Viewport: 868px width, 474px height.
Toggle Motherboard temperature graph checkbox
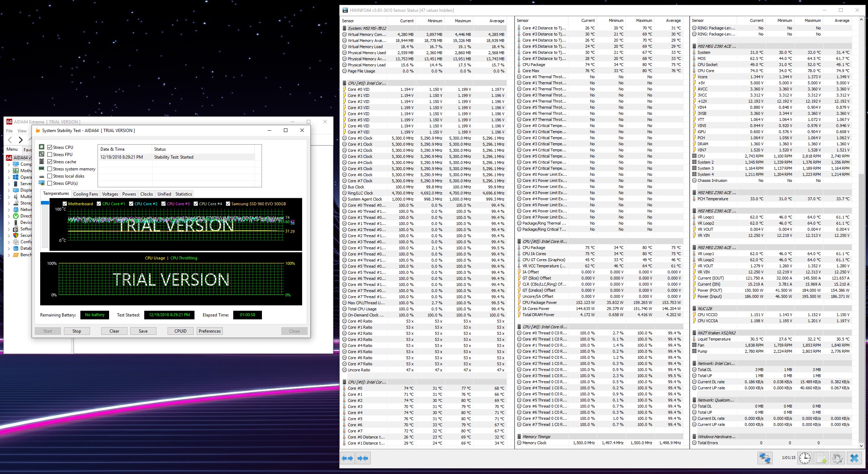[x=65, y=204]
